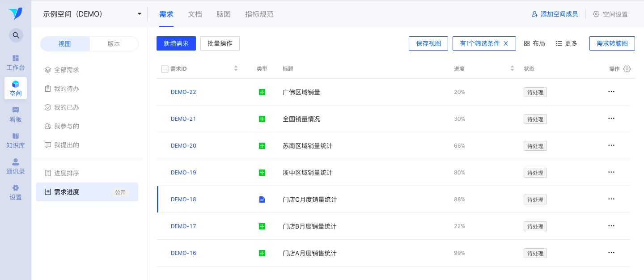Open the column settings gear icon

point(627,69)
